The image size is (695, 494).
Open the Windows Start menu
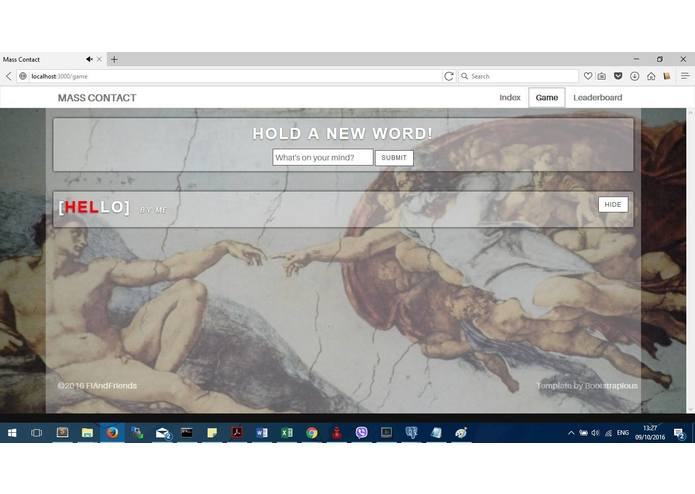pyautogui.click(x=12, y=432)
